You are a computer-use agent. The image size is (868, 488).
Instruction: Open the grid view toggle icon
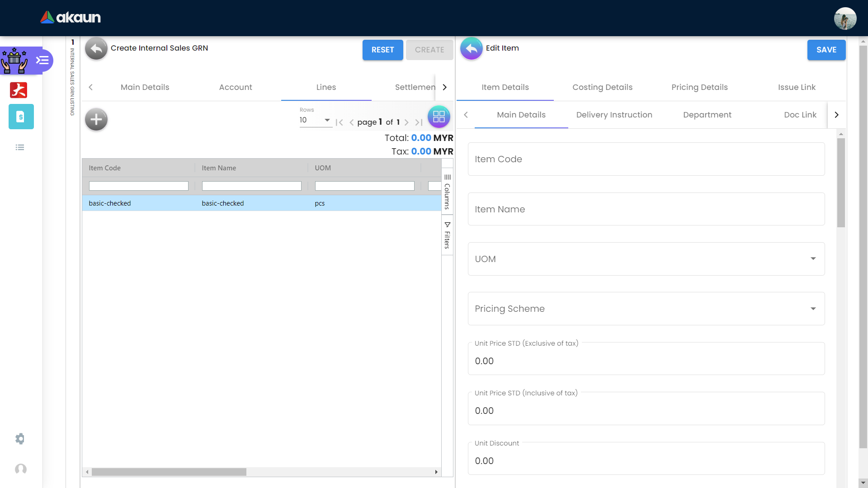[x=439, y=117]
